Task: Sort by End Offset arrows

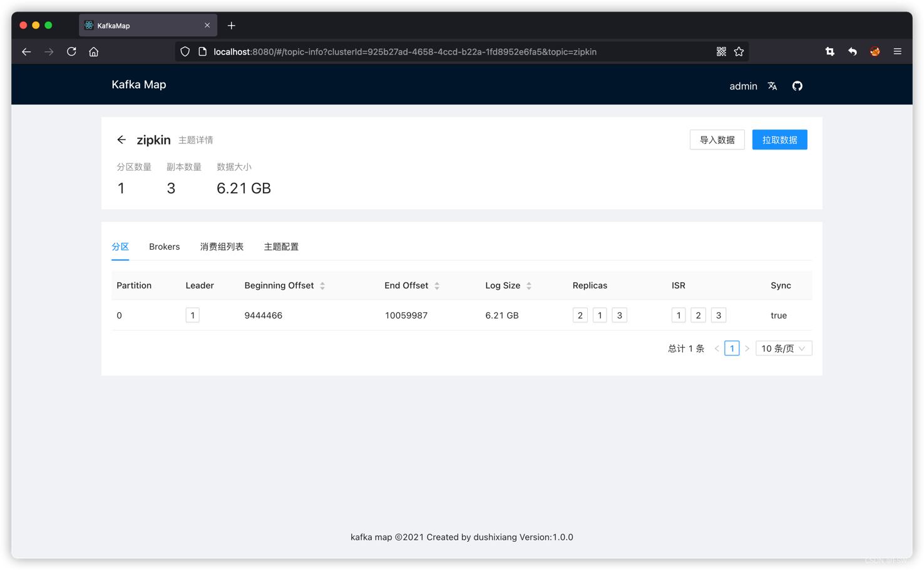Action: [437, 286]
